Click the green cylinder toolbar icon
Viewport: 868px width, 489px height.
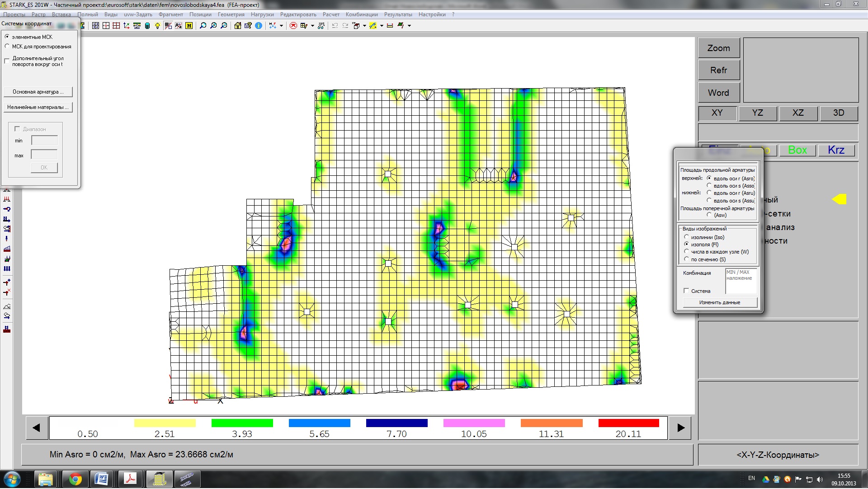coord(147,26)
